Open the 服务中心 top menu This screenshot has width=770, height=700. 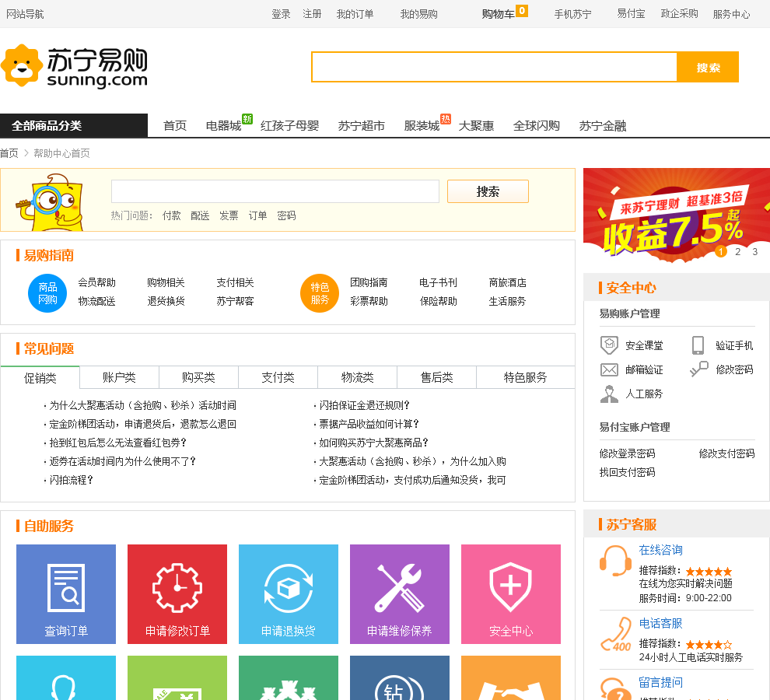coord(731,14)
